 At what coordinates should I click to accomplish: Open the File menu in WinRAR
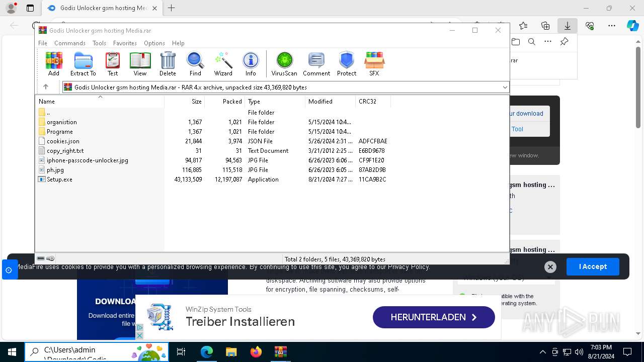(x=43, y=43)
